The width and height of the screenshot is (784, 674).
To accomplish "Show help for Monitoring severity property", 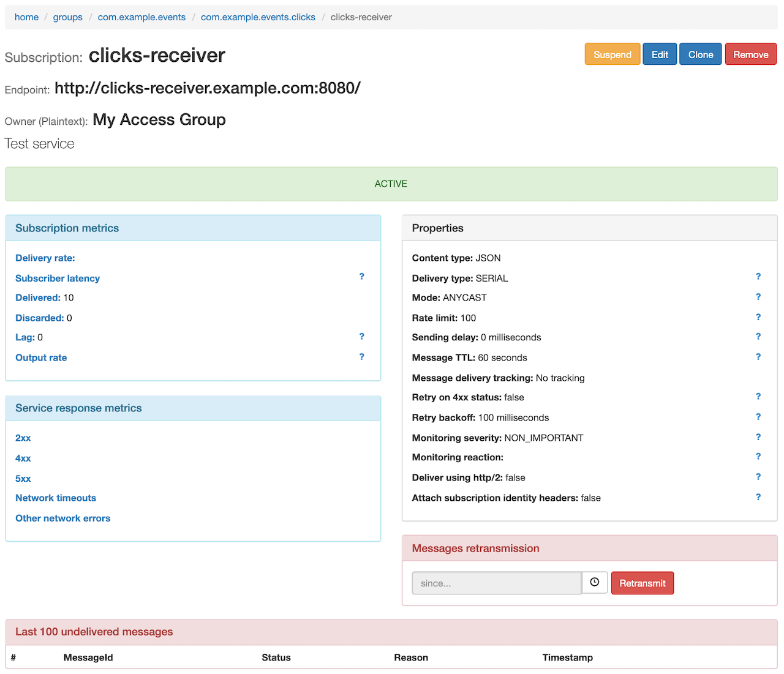I will coord(758,437).
